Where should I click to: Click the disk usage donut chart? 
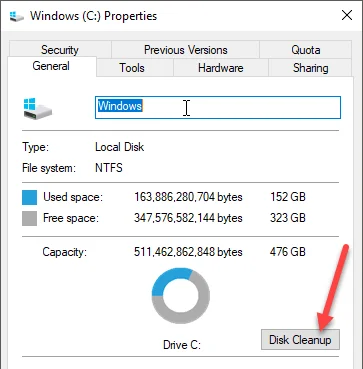[181, 297]
